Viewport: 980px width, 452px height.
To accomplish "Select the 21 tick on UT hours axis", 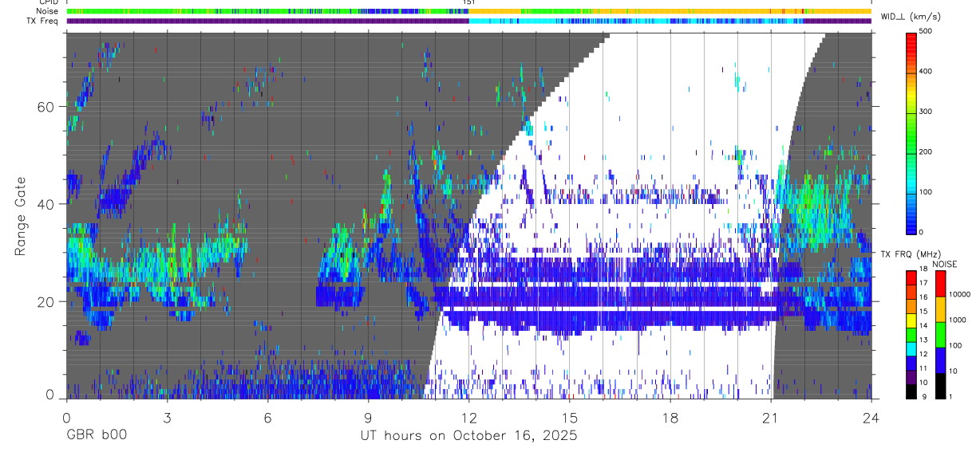I will point(771,418).
